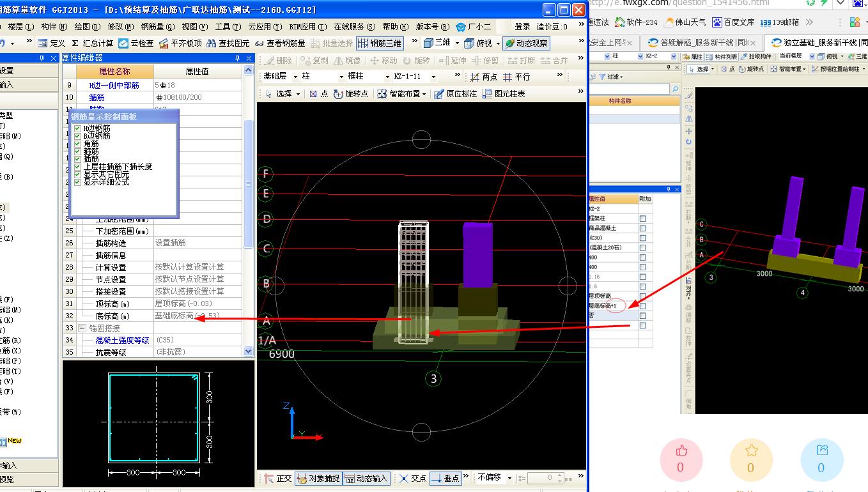Viewport: 868px width, 492px height.
Task: Click the search magnifier in component list
Action: click(x=675, y=89)
